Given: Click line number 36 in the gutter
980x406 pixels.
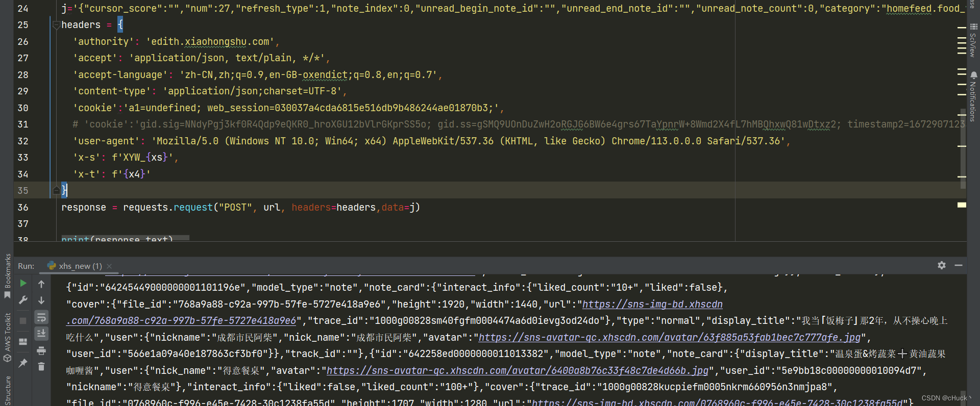Looking at the screenshot, I should pyautogui.click(x=23, y=208).
